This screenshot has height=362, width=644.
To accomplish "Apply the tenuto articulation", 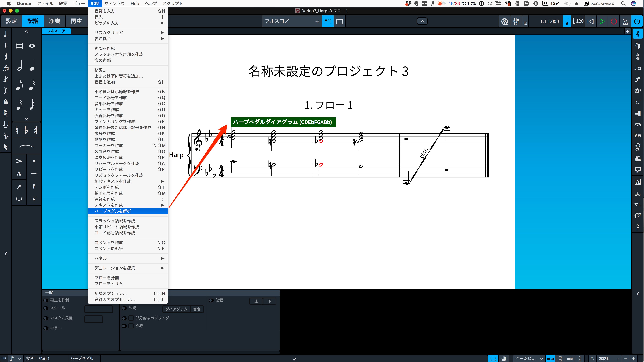I will click(34, 173).
